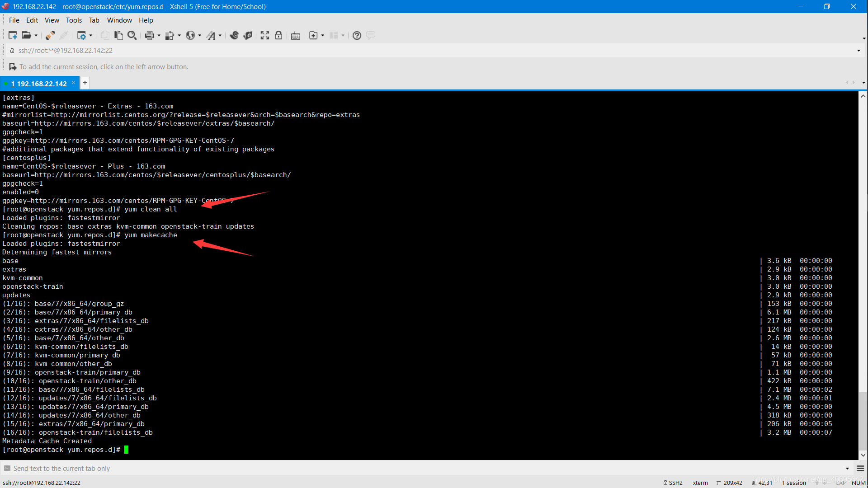
Task: Expand the Font dropdown arrow
Action: [x=220, y=35]
